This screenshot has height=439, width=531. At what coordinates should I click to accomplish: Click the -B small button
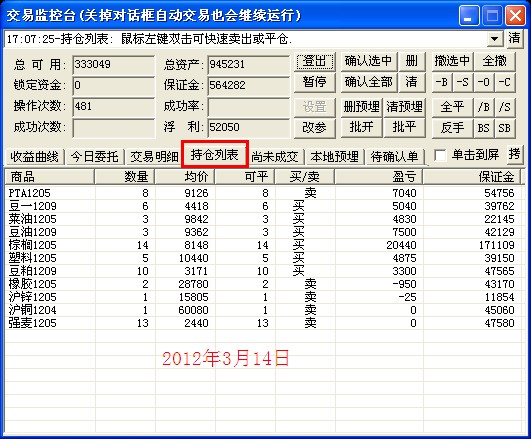(x=442, y=82)
